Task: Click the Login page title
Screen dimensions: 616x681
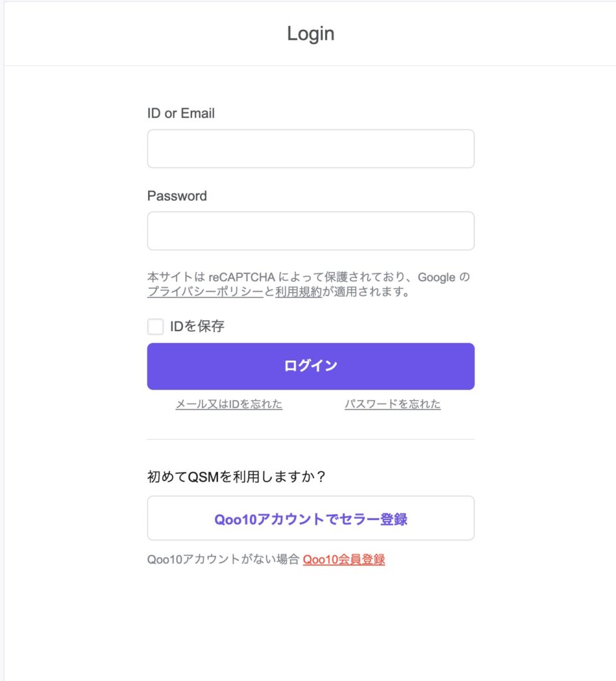Action: (310, 33)
